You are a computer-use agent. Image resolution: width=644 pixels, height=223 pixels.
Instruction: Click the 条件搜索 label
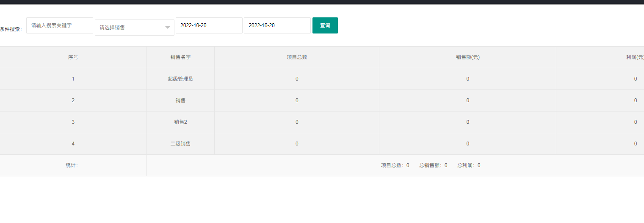pos(11,29)
